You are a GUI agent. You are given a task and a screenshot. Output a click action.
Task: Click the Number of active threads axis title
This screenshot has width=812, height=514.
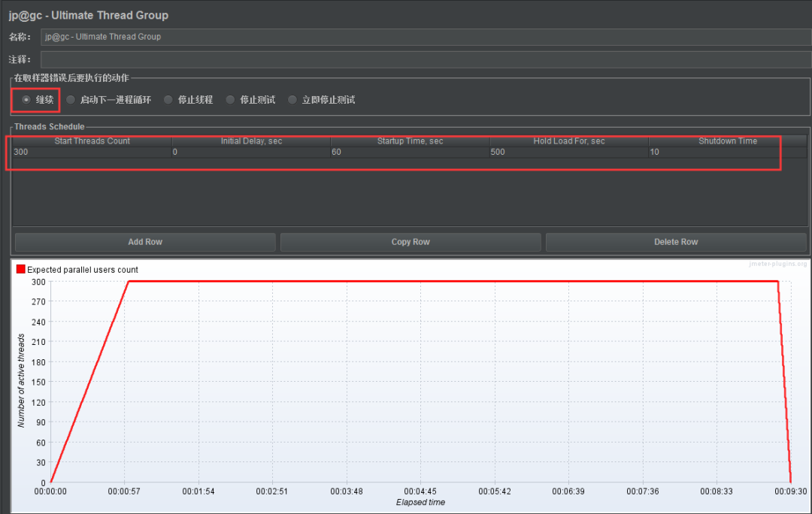[21, 380]
